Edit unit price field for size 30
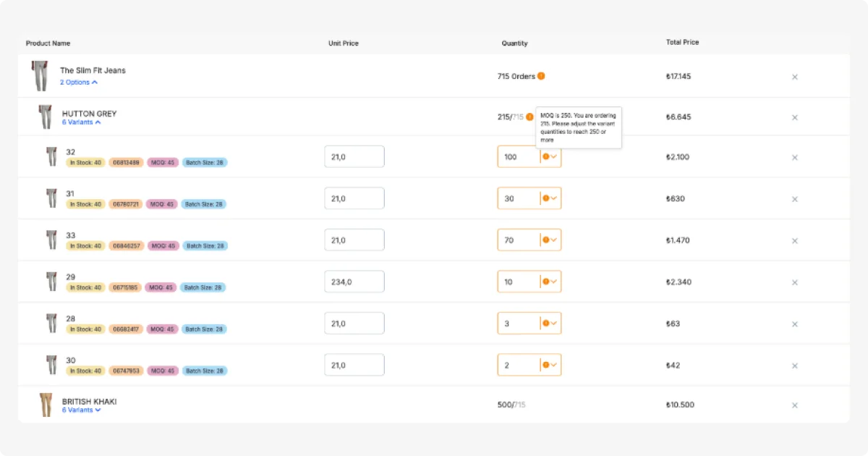This screenshot has height=456, width=868. click(354, 366)
